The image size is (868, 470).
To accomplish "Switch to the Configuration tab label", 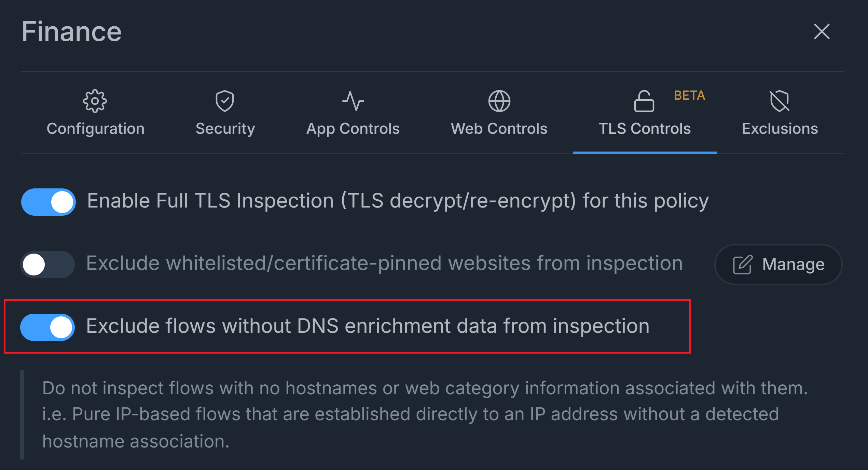I will click(x=96, y=129).
